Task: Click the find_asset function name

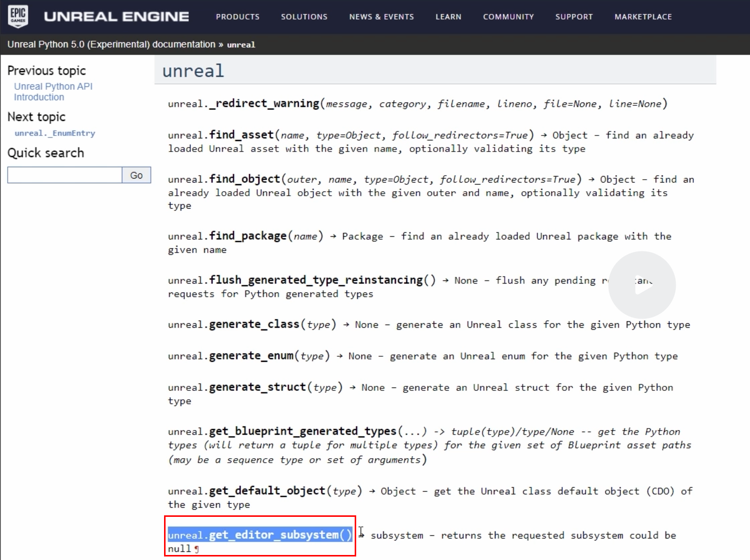Action: coord(241,134)
